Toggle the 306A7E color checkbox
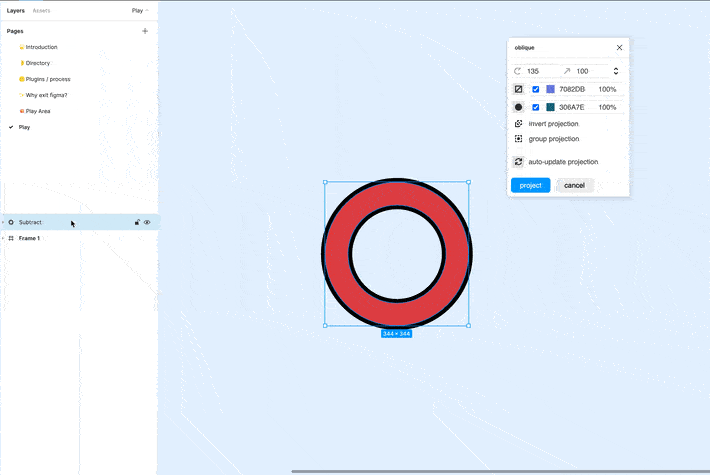The width and height of the screenshot is (710, 475). pos(536,107)
